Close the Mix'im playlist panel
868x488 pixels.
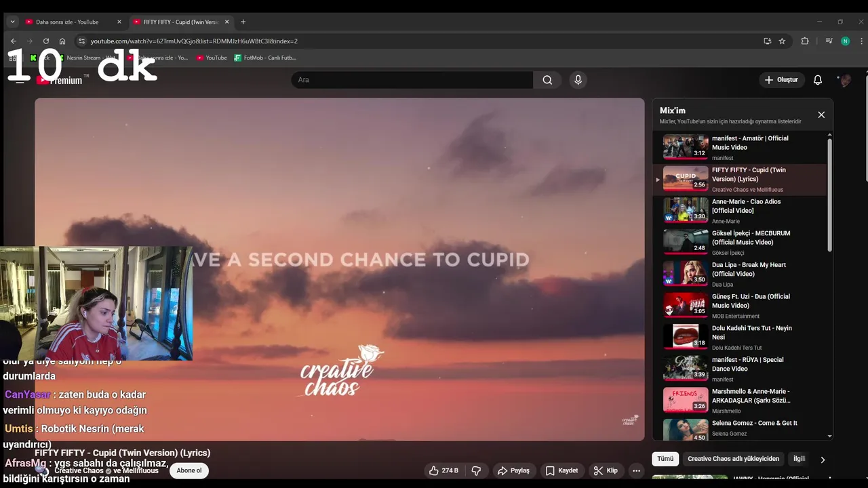[x=821, y=115]
